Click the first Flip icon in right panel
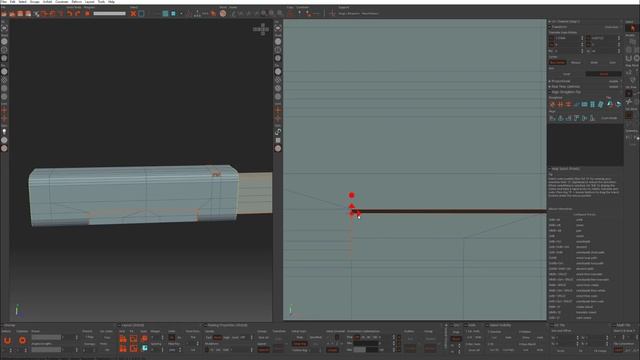This screenshot has width=640, height=360. click(610, 104)
